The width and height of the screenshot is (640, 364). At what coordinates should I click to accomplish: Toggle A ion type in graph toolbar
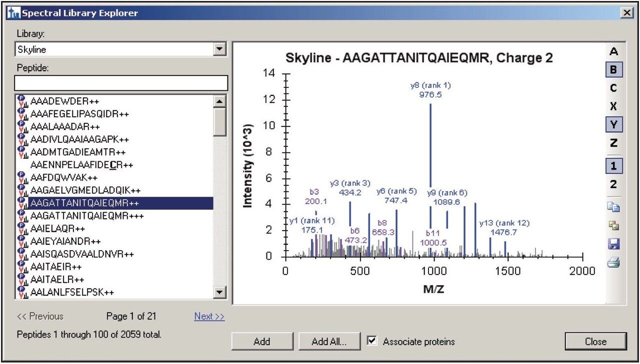click(613, 51)
